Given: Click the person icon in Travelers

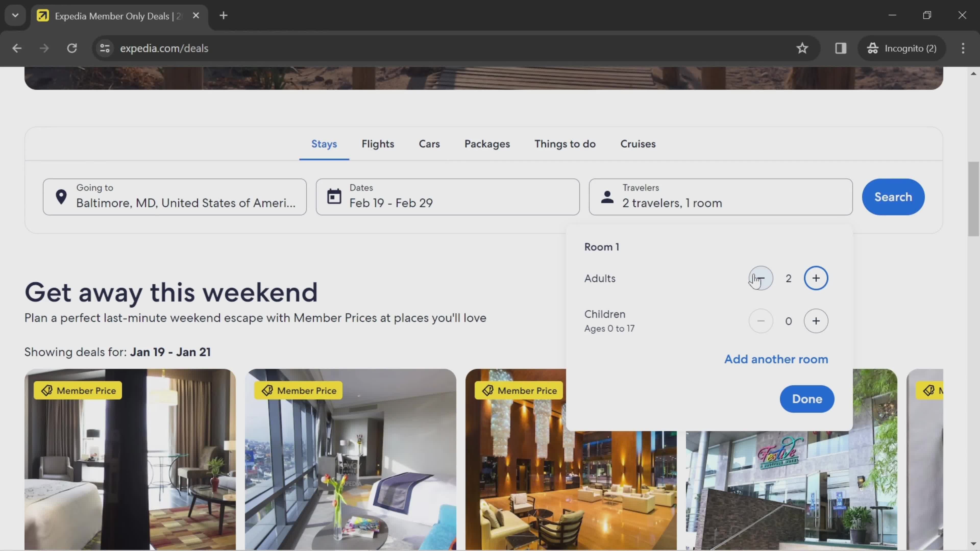Looking at the screenshot, I should pyautogui.click(x=607, y=197).
